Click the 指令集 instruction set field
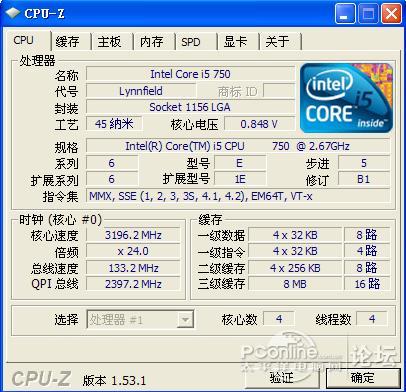406x392 pixels. tap(238, 196)
